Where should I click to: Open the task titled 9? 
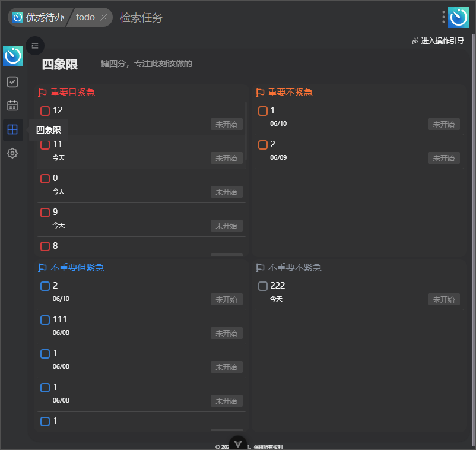pyautogui.click(x=55, y=212)
